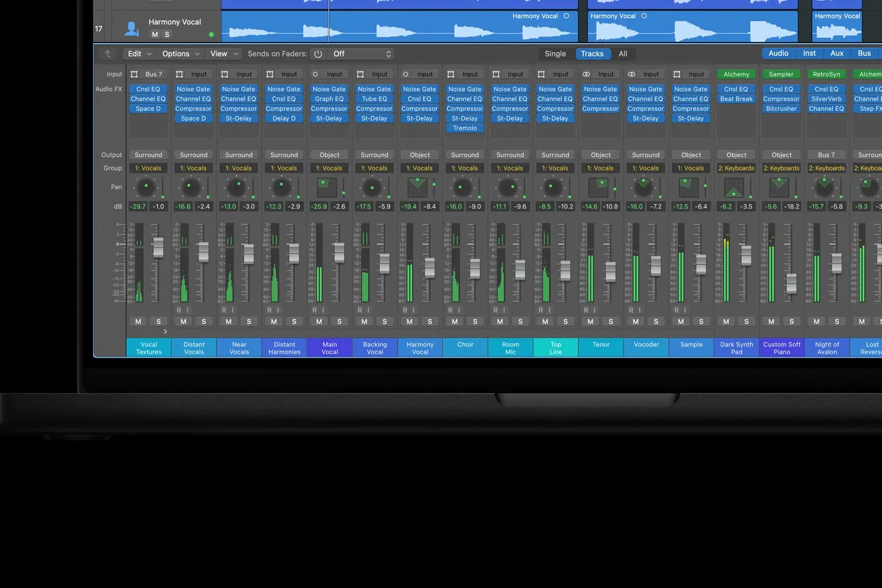Toggle the Audio channel filter button

click(x=779, y=53)
